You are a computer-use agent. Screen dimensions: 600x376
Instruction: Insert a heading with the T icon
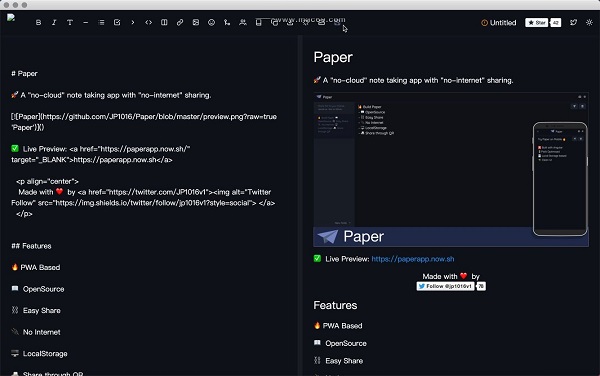(x=70, y=23)
